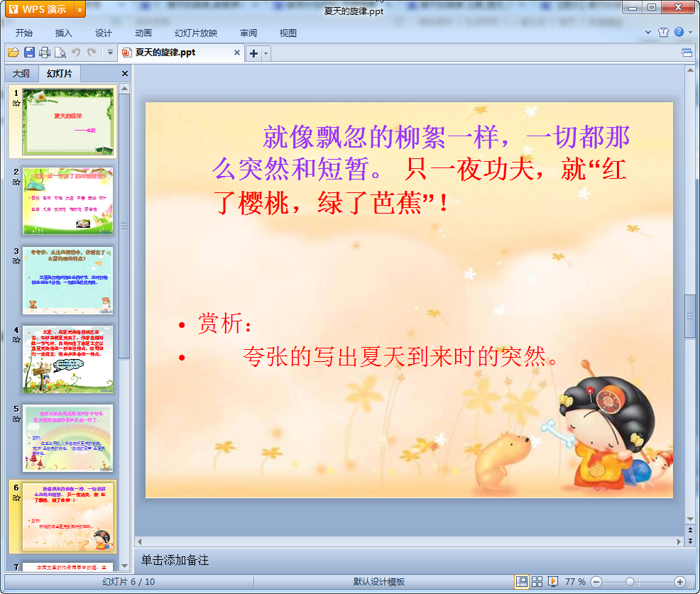
Task: Click the Print icon
Action: tap(45, 53)
